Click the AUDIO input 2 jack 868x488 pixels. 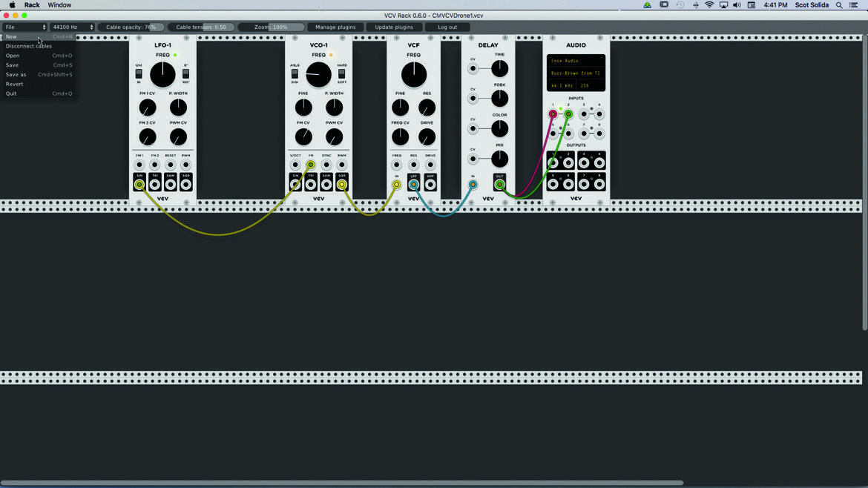[x=568, y=114]
